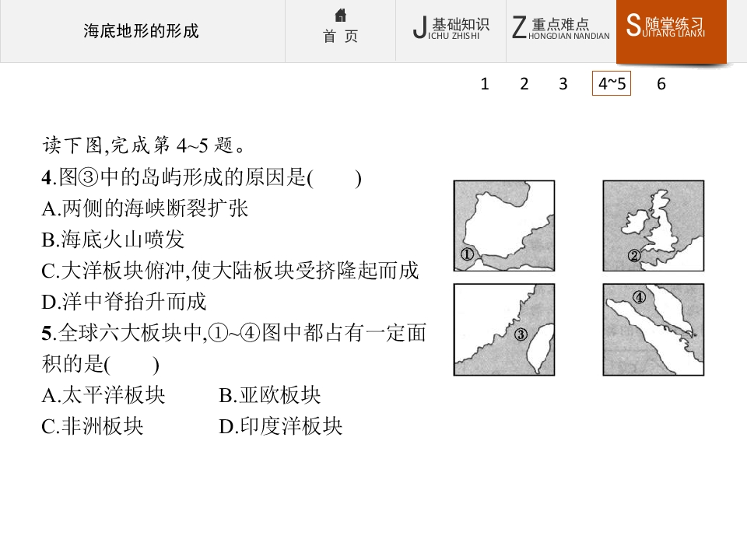The width and height of the screenshot is (747, 560).
Task: Choose answer A.两侧的海峡断裂扩张
Action: (146, 208)
